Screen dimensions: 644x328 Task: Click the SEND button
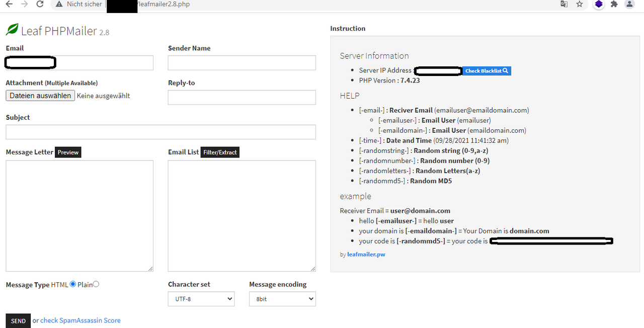click(x=18, y=321)
